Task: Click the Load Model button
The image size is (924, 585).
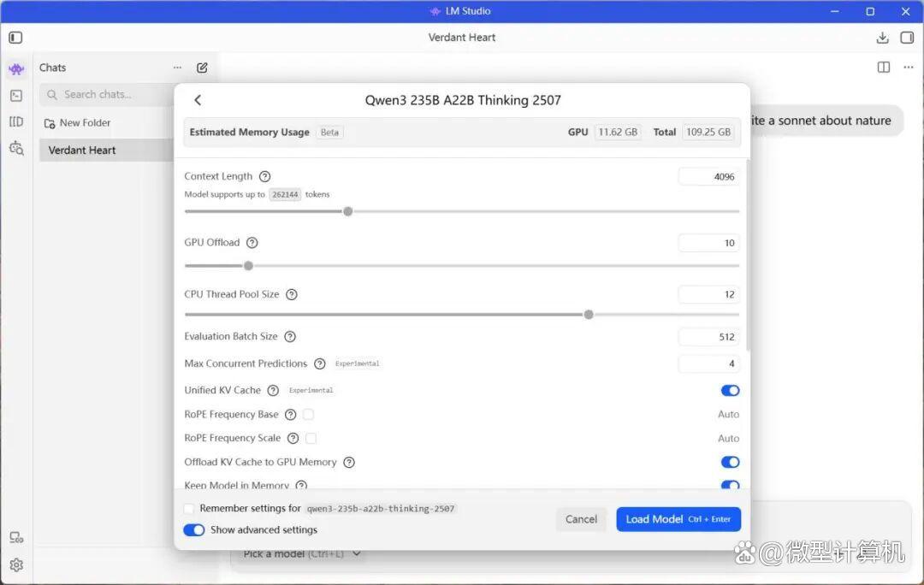Action: (678, 519)
